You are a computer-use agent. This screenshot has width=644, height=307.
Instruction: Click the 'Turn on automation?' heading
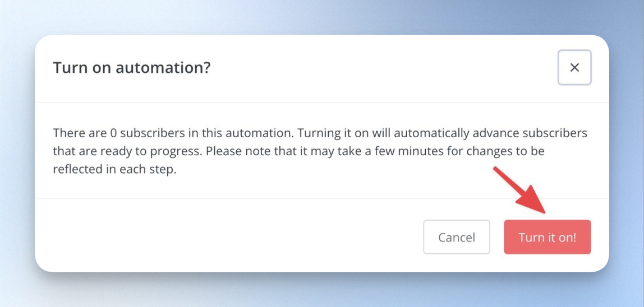pos(132,68)
